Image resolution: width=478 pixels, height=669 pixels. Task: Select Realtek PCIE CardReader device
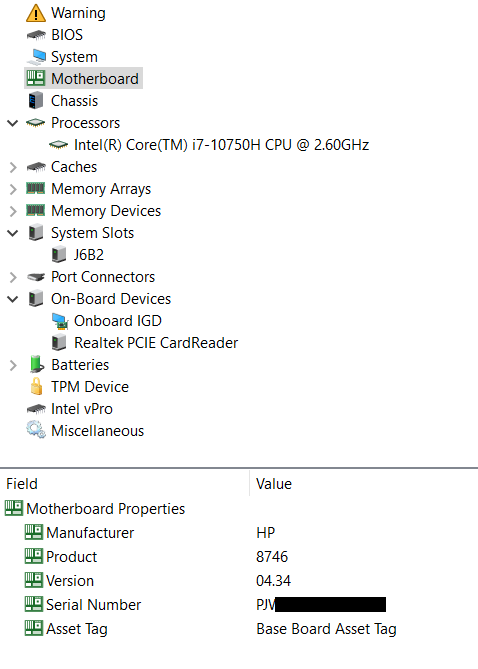[x=156, y=343]
